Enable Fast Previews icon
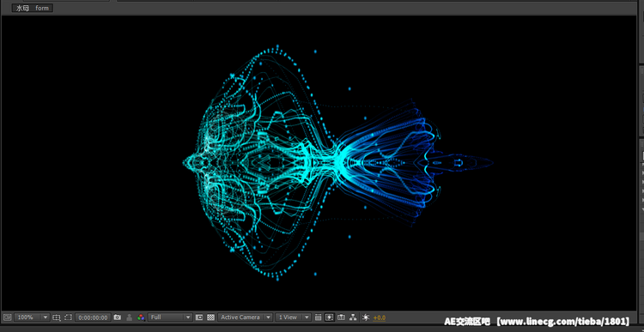Image resolution: width=644 pixels, height=332 pixels. point(330,317)
